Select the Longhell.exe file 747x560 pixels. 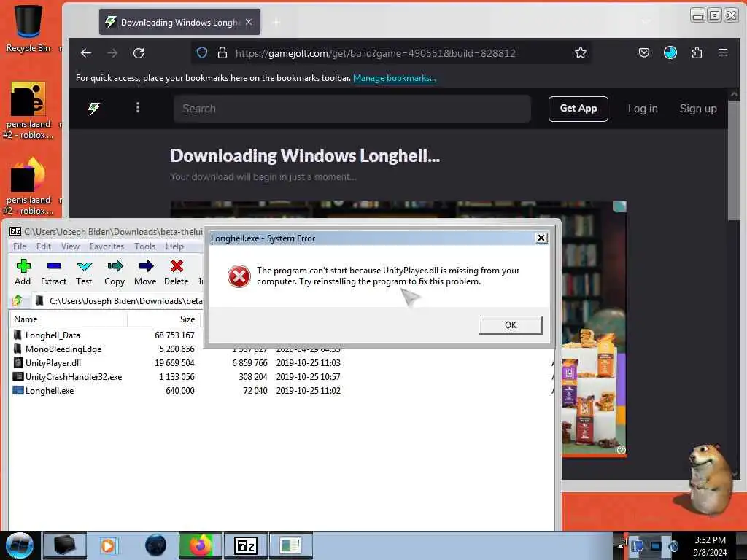(x=50, y=391)
